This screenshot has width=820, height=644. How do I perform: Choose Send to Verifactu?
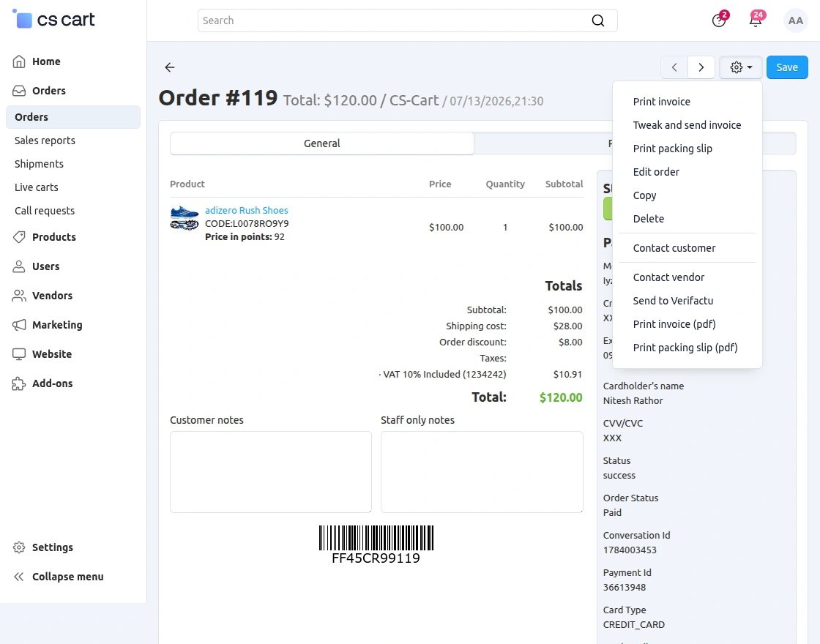[673, 302]
